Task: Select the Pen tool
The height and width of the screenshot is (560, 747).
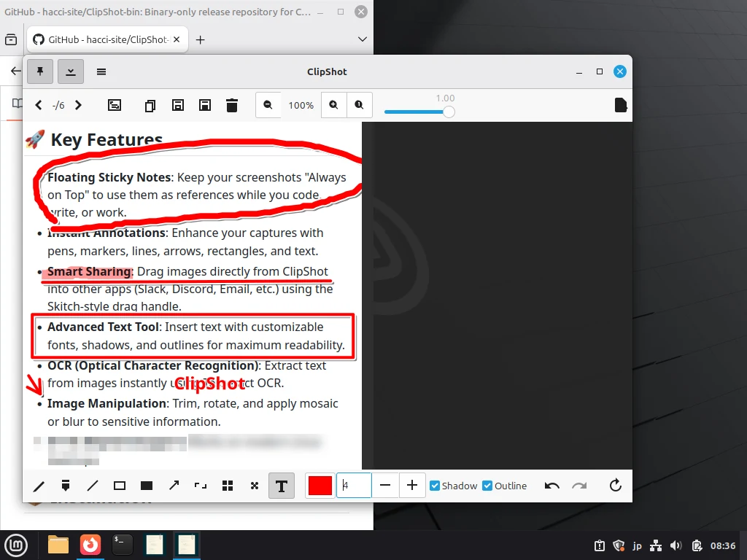Action: tap(39, 486)
